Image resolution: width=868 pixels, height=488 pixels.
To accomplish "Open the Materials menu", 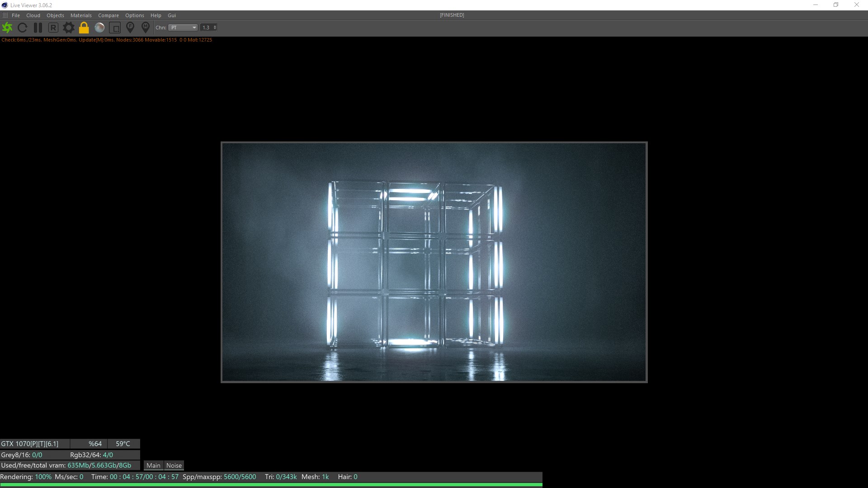I will 81,15.
